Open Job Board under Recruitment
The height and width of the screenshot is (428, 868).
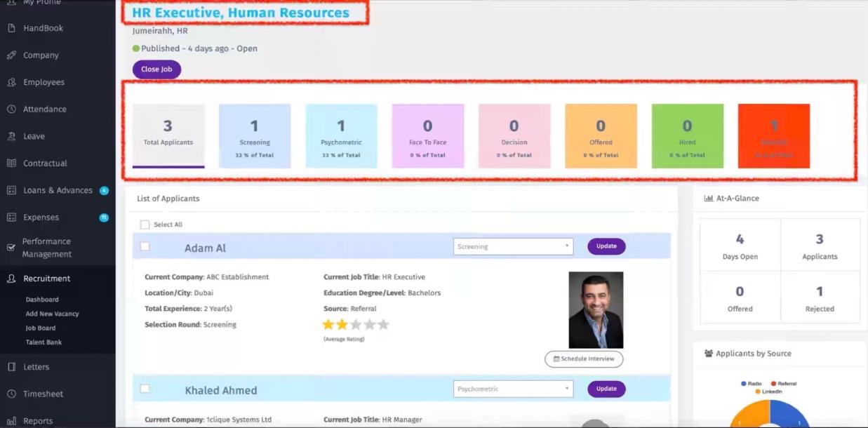pos(41,328)
